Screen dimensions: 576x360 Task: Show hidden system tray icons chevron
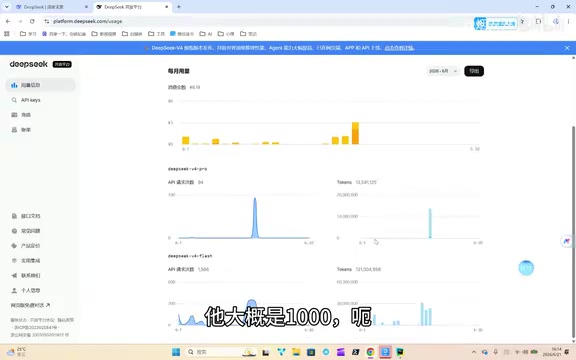click(474, 352)
